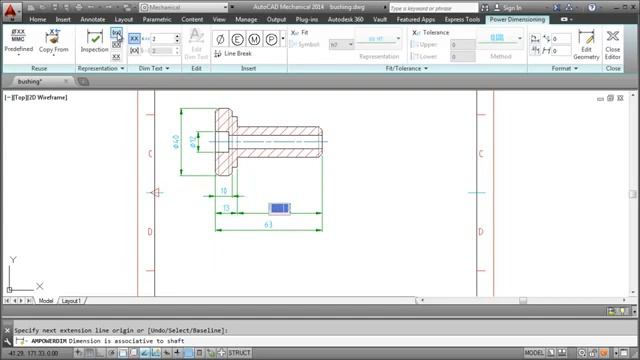Toggle the Fit option
This screenshot has height=360, width=640.
click(x=300, y=32)
